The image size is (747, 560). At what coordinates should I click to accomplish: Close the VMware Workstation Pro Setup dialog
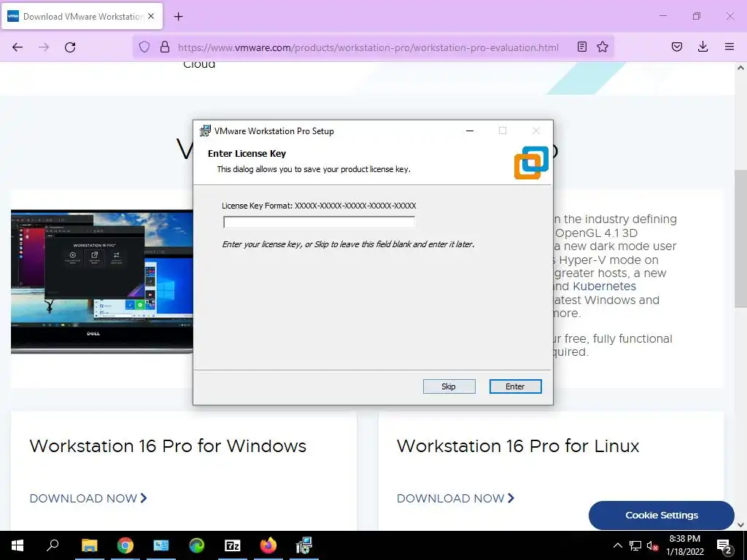pyautogui.click(x=536, y=131)
